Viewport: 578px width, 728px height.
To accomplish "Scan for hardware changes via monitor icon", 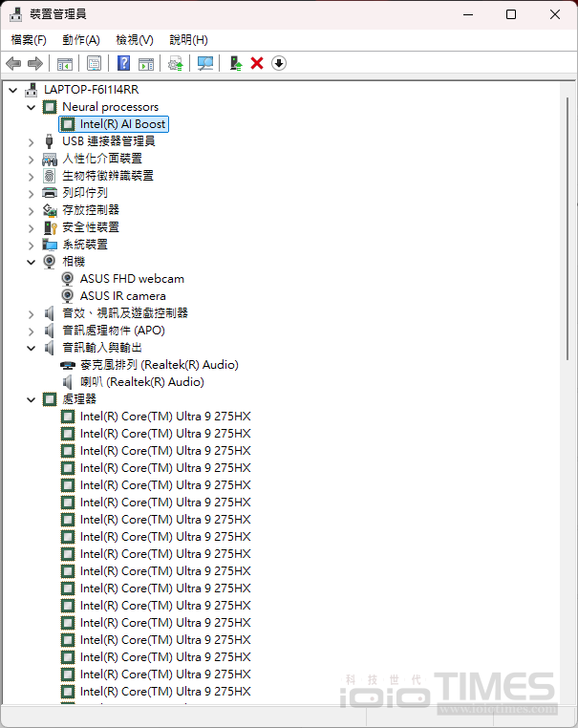I will 205,63.
